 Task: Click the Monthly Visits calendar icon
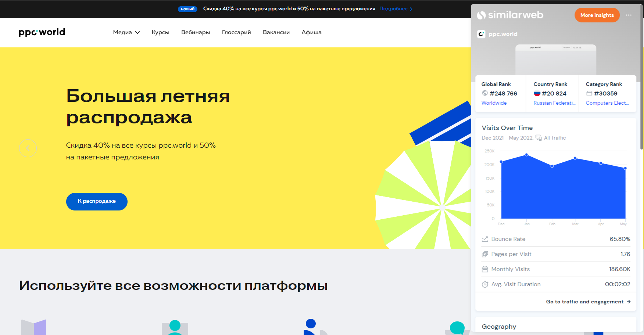(485, 269)
